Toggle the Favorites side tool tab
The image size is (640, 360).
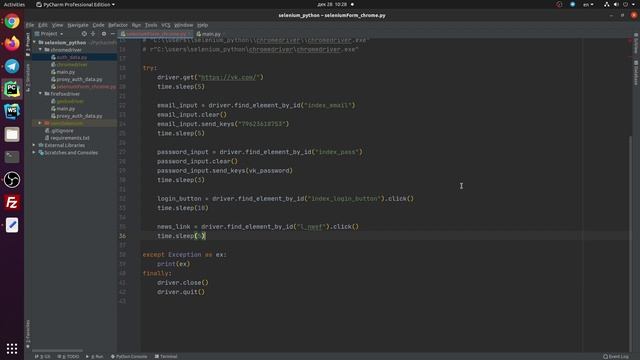[x=28, y=334]
